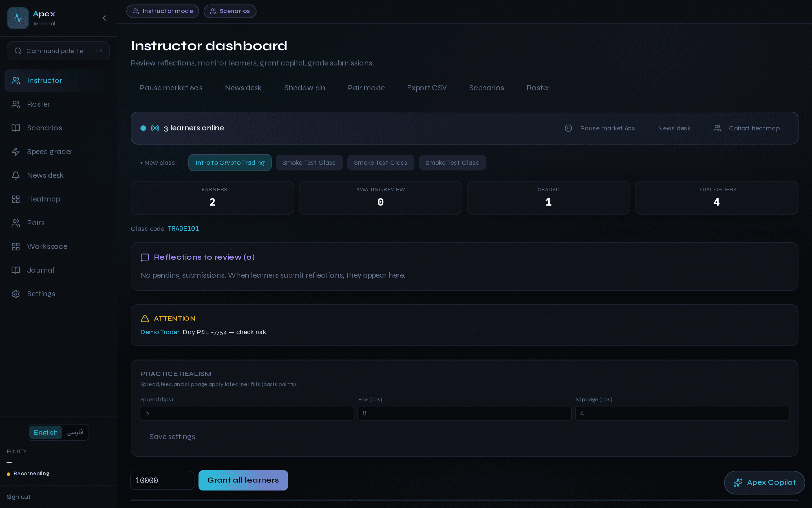Open Roster from the sidebar
812x508 pixels.
click(x=58, y=104)
